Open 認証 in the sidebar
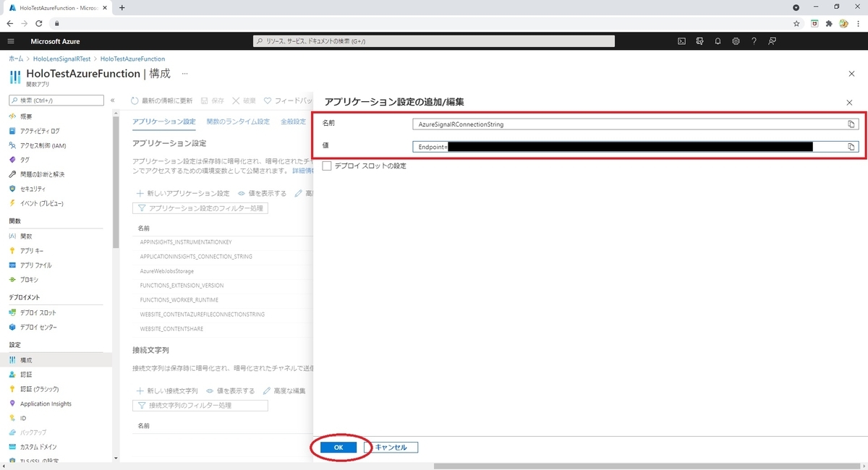Viewport: 868px width, 470px height. pos(26,375)
